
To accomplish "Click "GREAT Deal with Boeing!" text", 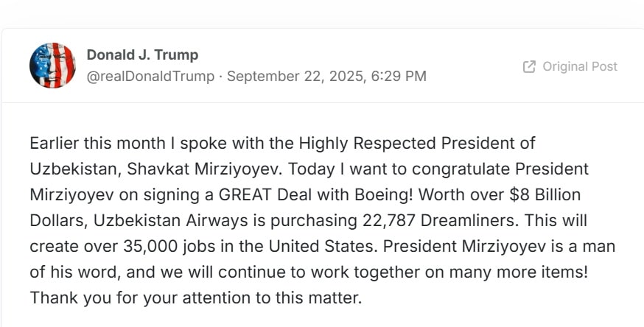I will coord(315,195).
